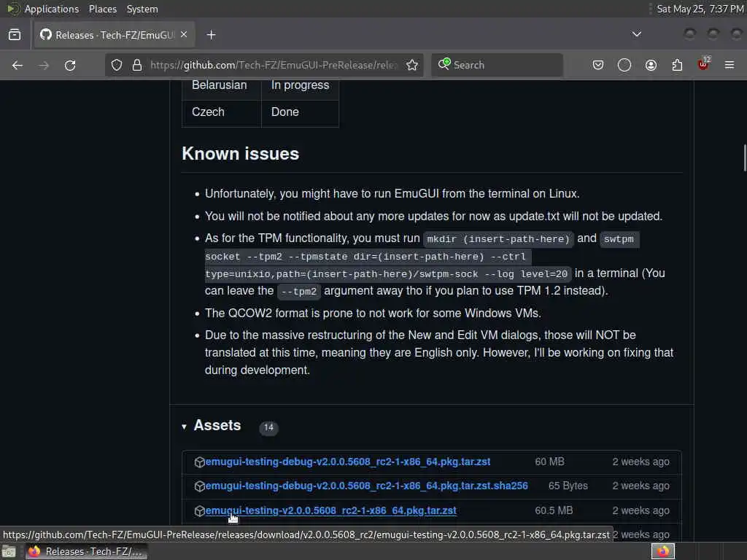Open the Applications menu
The height and width of the screenshot is (560, 747).
(52, 9)
